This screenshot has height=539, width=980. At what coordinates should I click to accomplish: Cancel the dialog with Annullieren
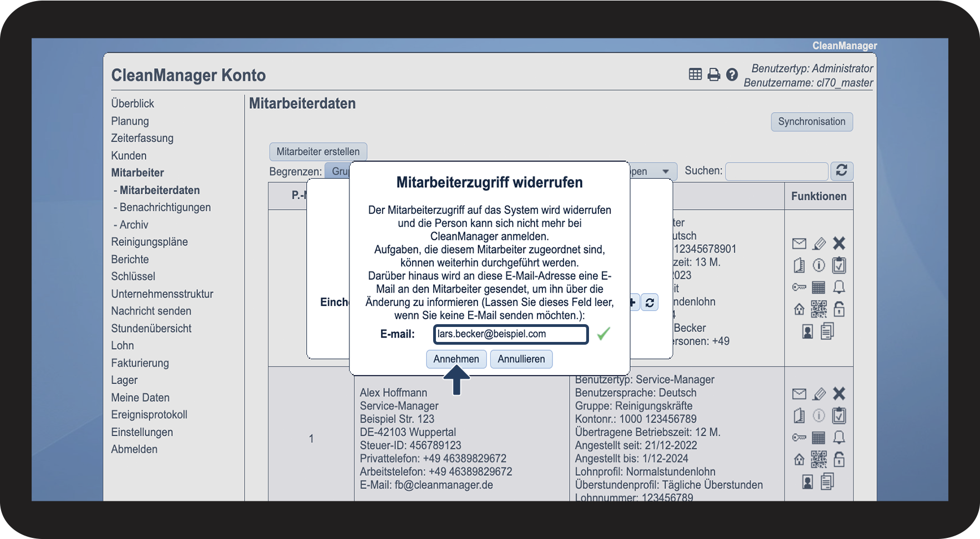[x=521, y=359]
